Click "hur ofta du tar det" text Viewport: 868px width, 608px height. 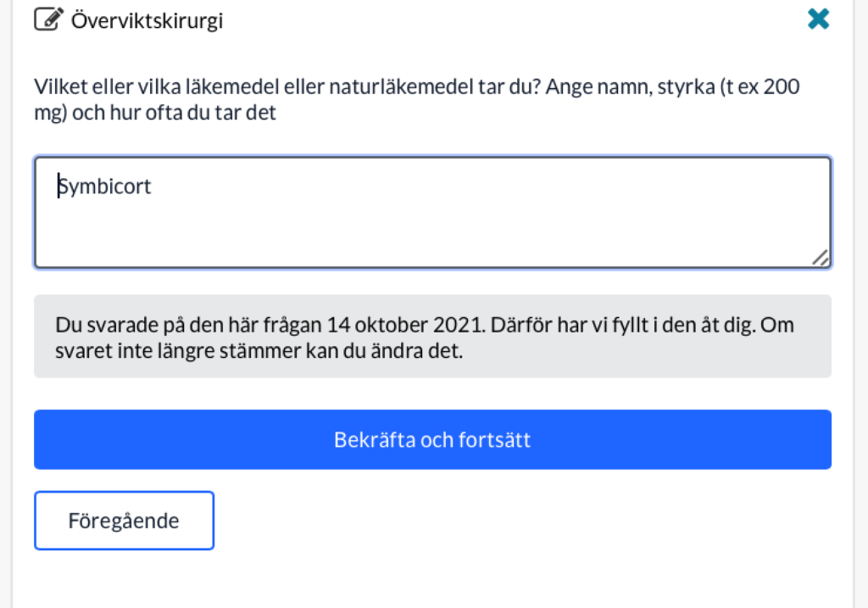(x=192, y=113)
